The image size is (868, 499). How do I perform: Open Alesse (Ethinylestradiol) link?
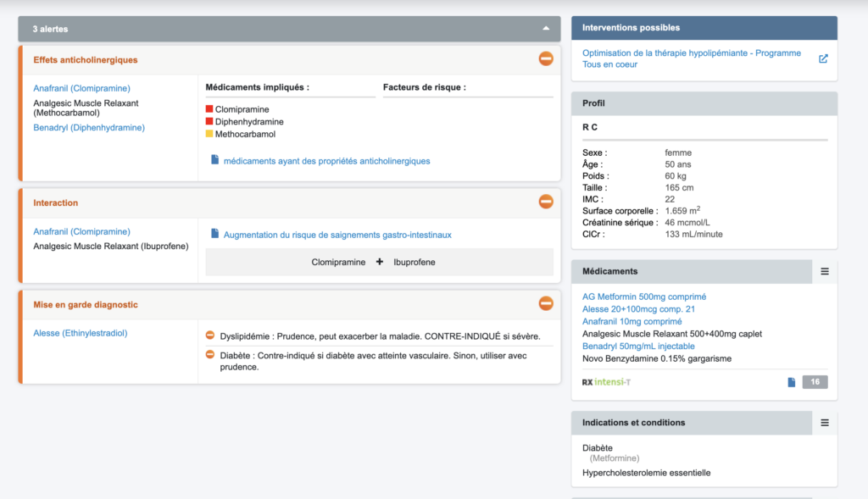[81, 333]
